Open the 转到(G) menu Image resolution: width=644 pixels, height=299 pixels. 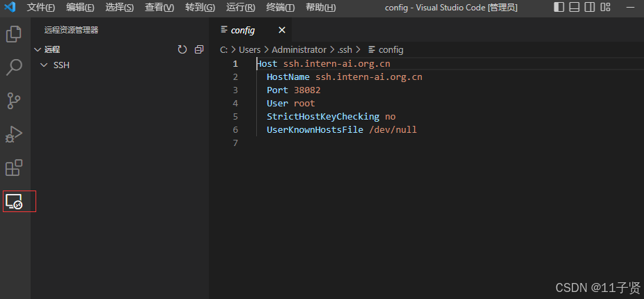(200, 8)
